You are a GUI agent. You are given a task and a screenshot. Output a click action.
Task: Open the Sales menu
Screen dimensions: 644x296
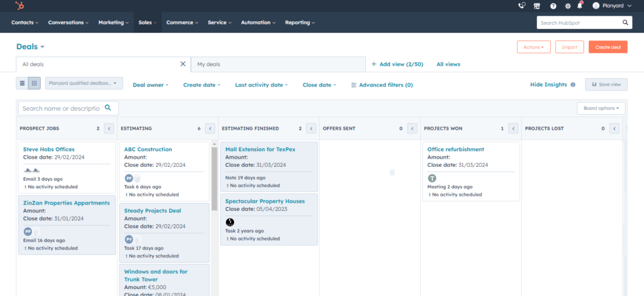pos(147,23)
